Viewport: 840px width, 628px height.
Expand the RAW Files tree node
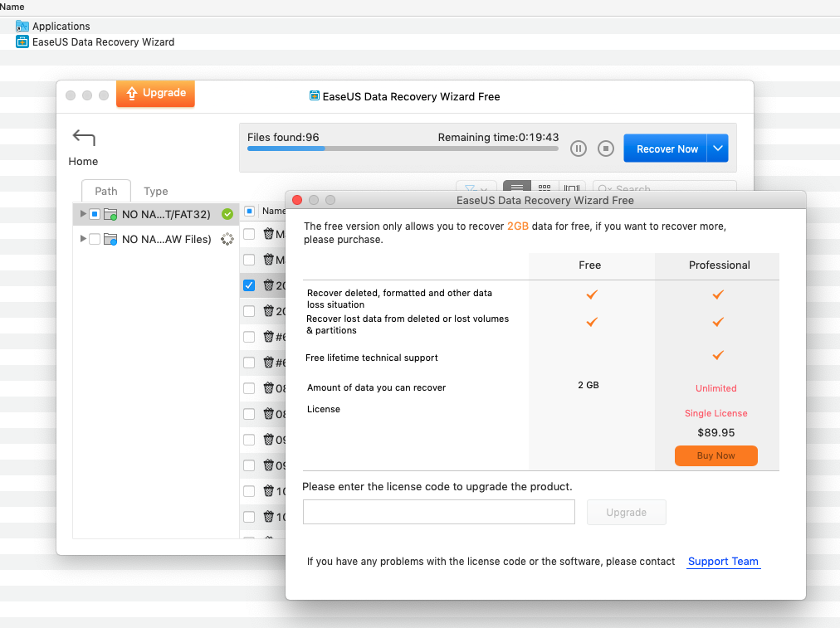tap(82, 239)
